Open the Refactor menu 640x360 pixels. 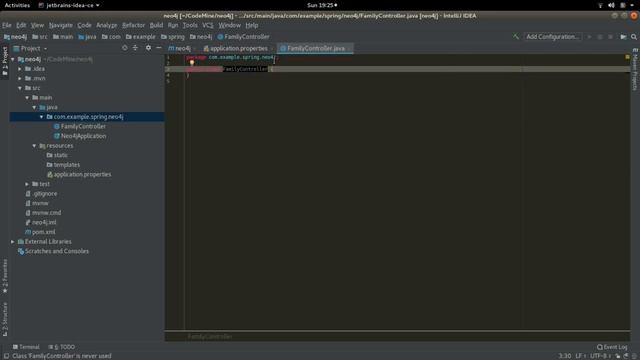click(x=133, y=25)
